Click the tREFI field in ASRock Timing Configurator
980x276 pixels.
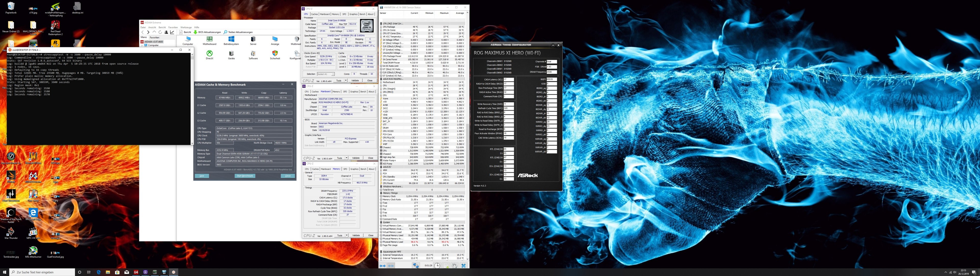click(552, 79)
